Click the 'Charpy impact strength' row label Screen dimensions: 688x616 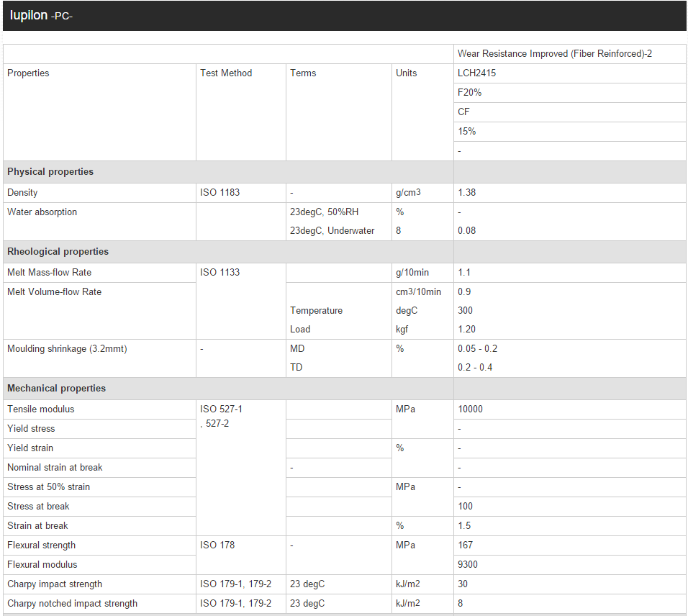pos(55,584)
